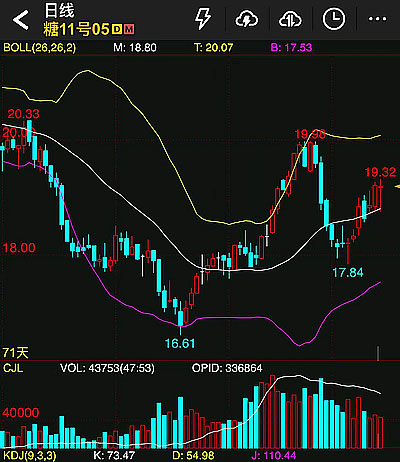
Task: Select the candle at the 19.98 high
Action: tap(310, 155)
